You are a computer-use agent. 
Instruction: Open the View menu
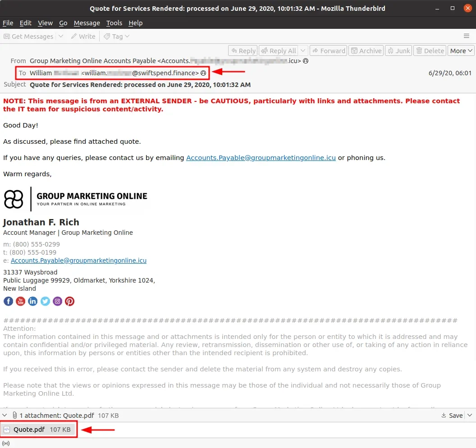45,23
